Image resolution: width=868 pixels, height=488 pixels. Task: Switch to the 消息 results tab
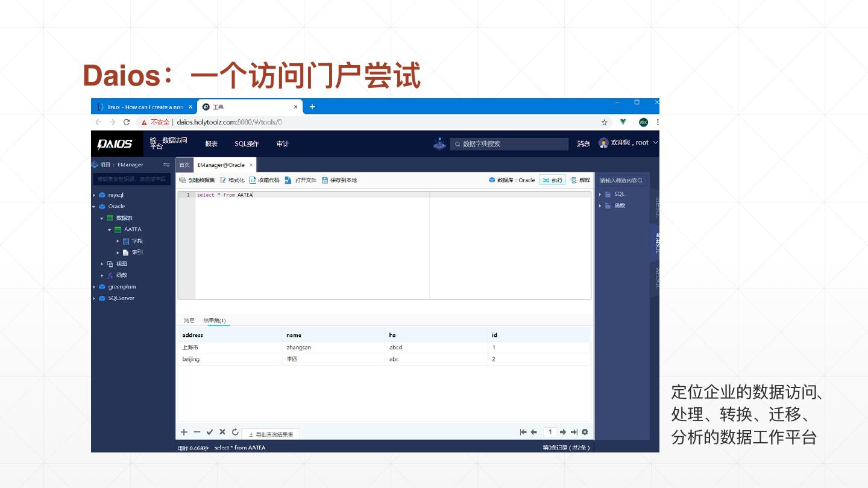(189, 321)
